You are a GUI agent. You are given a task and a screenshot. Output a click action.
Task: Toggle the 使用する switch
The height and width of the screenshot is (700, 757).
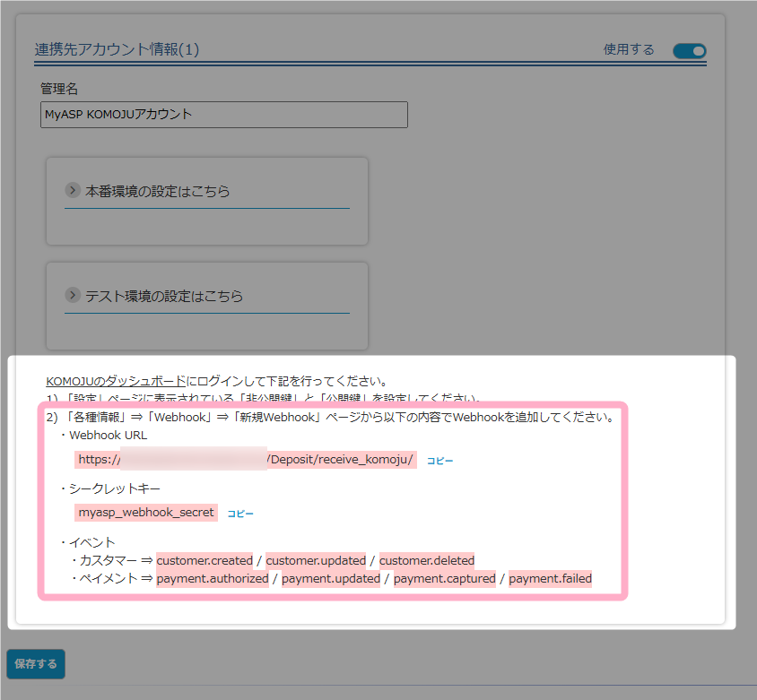tap(689, 51)
